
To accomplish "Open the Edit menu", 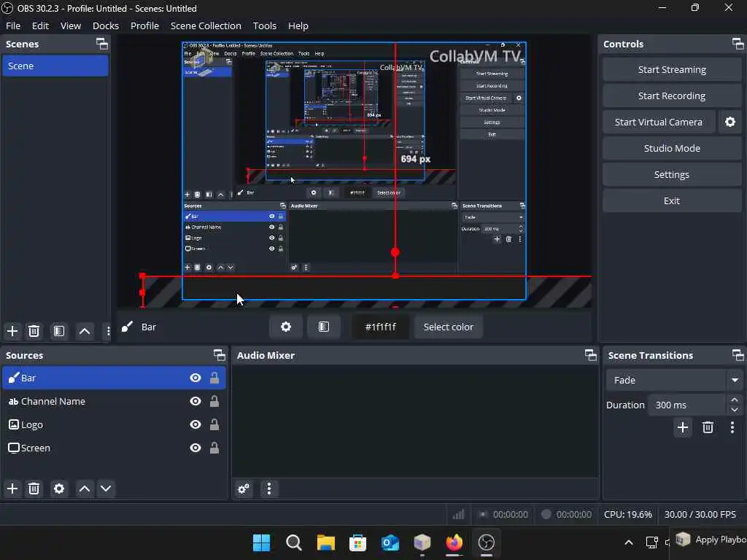I will 40,26.
